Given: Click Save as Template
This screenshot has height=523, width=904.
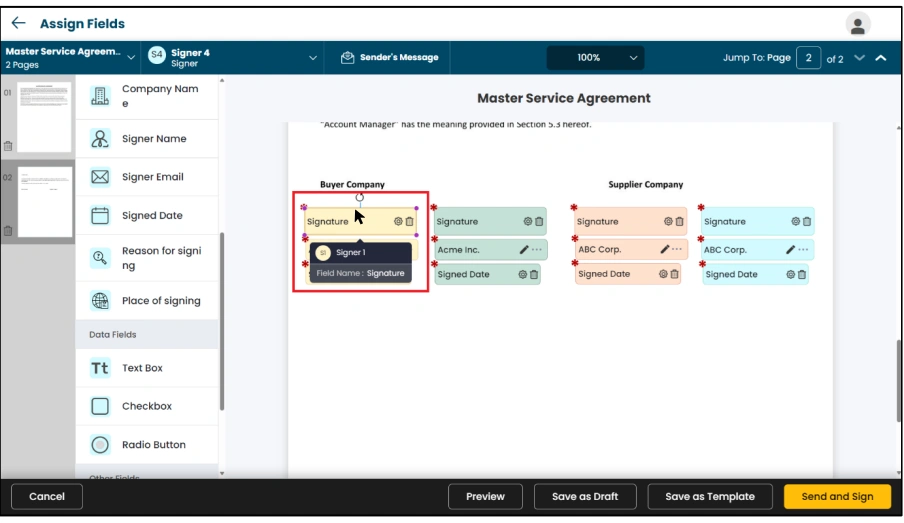Looking at the screenshot, I should [710, 496].
